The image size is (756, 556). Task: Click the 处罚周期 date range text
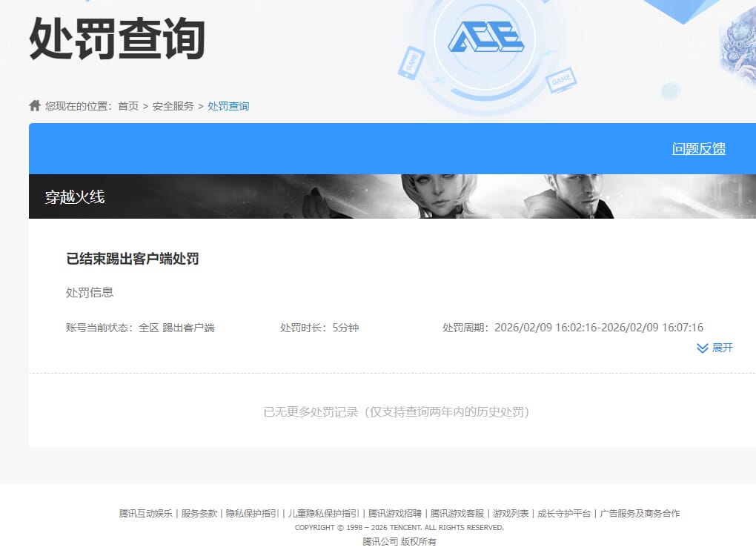[572, 327]
